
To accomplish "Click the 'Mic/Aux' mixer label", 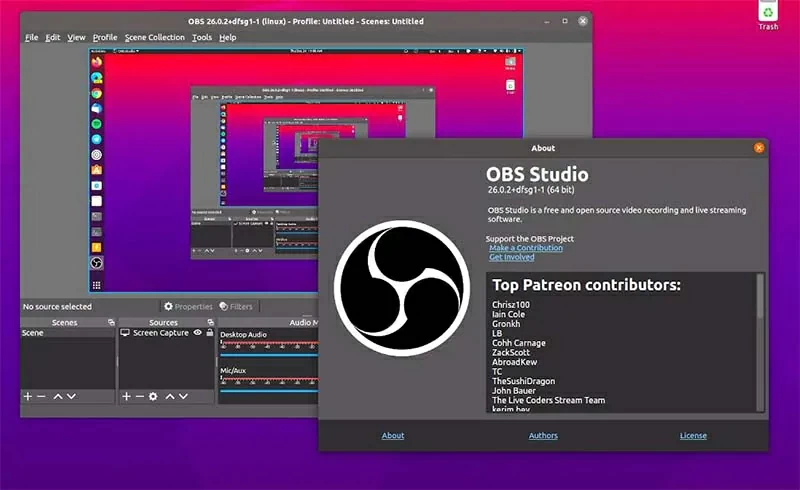I will click(x=233, y=370).
